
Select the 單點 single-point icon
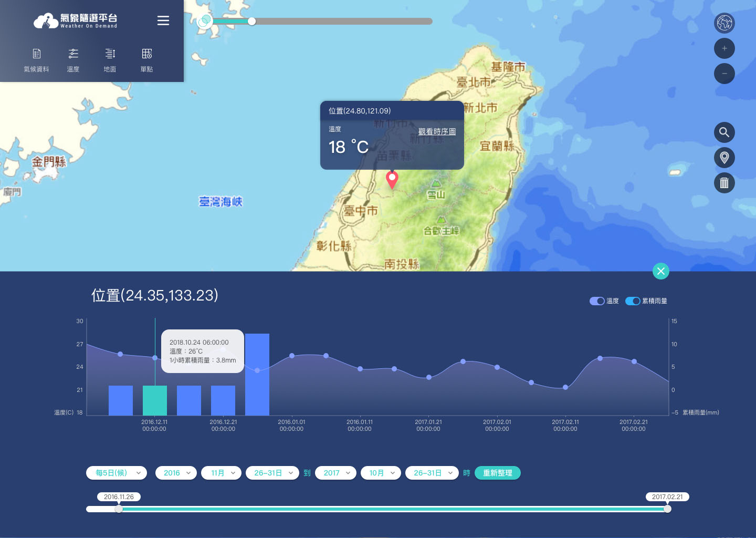pyautogui.click(x=147, y=60)
